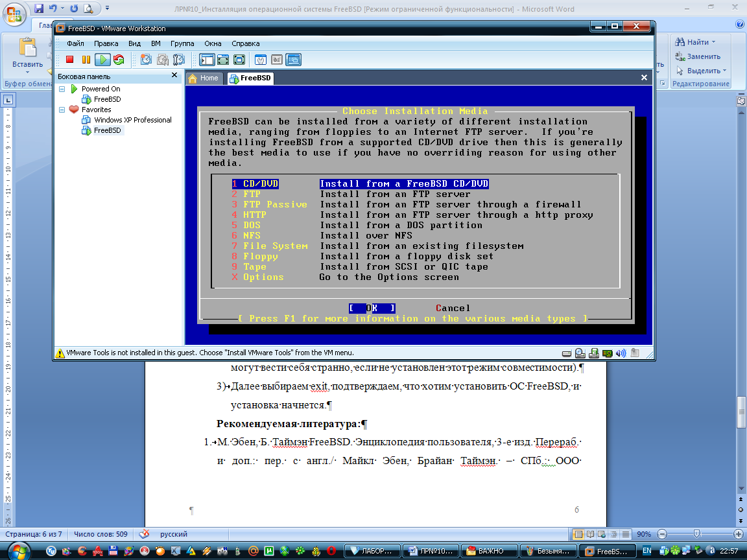Select the FreeBSD tab in VMware
This screenshot has width=747, height=560.
tap(250, 78)
